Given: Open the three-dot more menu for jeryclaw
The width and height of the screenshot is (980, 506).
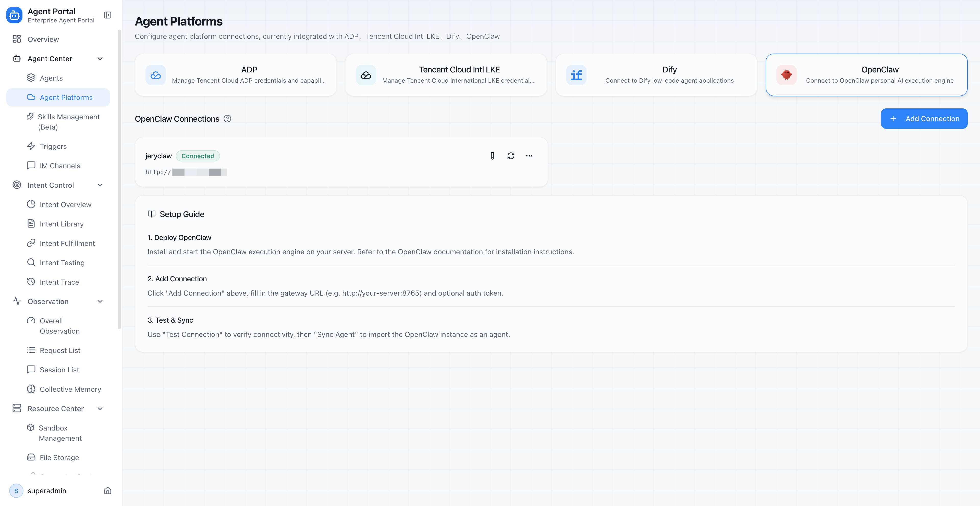Looking at the screenshot, I should click(529, 156).
